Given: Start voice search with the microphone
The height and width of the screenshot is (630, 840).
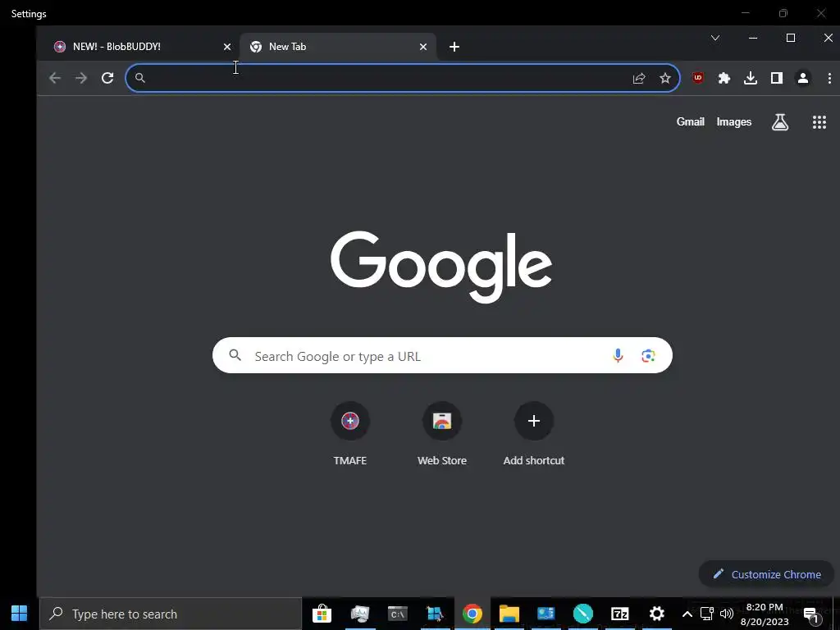Looking at the screenshot, I should pyautogui.click(x=618, y=355).
